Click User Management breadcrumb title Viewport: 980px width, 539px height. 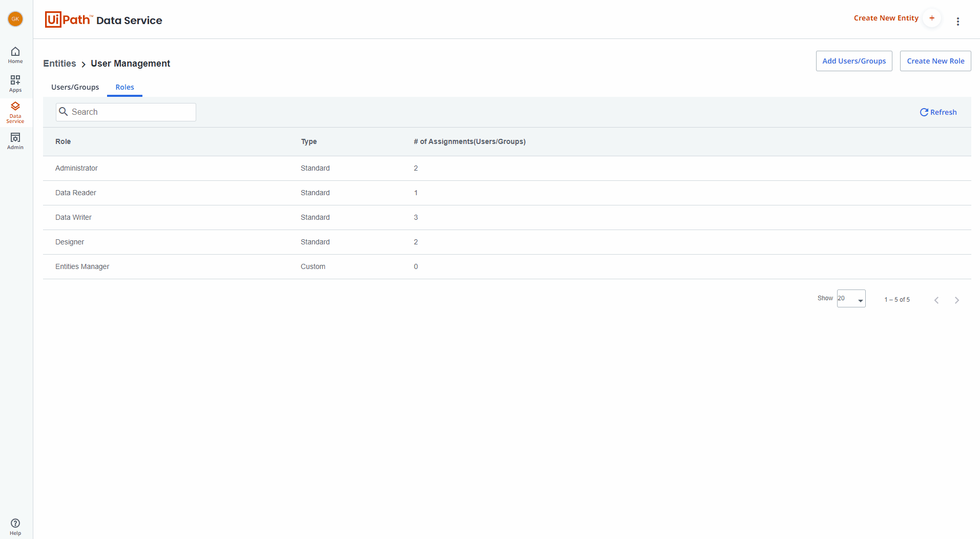click(131, 64)
